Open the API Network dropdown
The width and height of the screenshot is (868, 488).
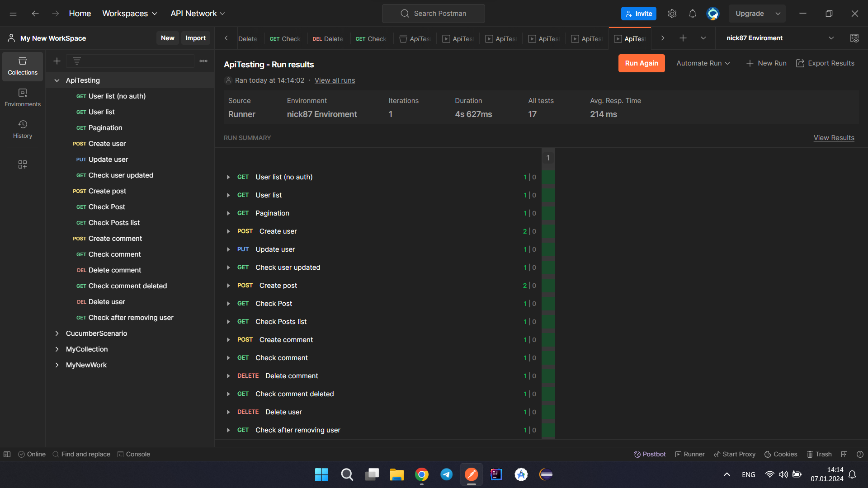click(x=198, y=14)
